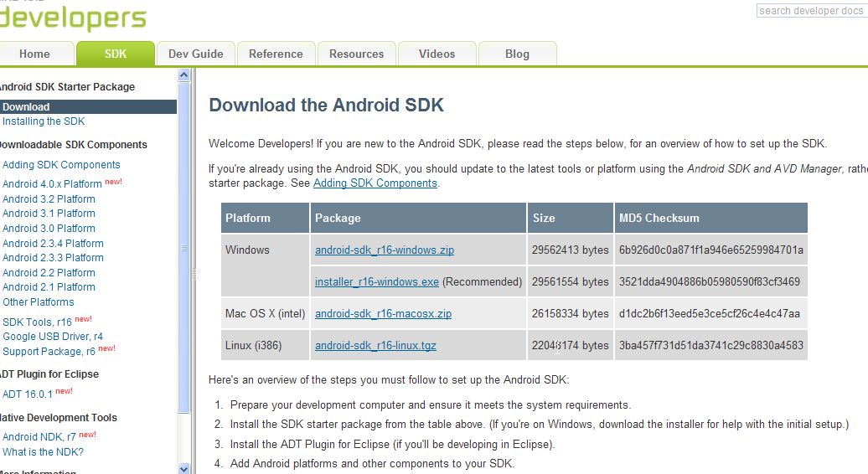The height and width of the screenshot is (474, 868).
Task: Open Android 2.1 Platform link
Action: pyautogui.click(x=49, y=287)
